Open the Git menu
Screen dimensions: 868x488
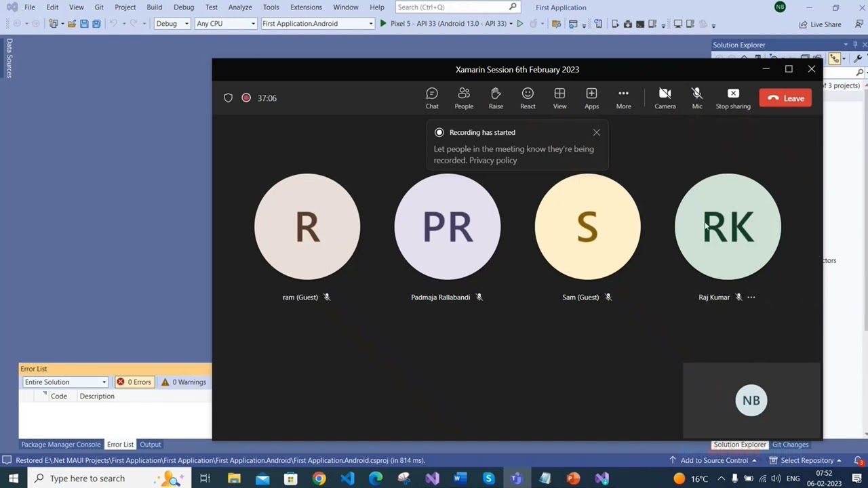[99, 7]
